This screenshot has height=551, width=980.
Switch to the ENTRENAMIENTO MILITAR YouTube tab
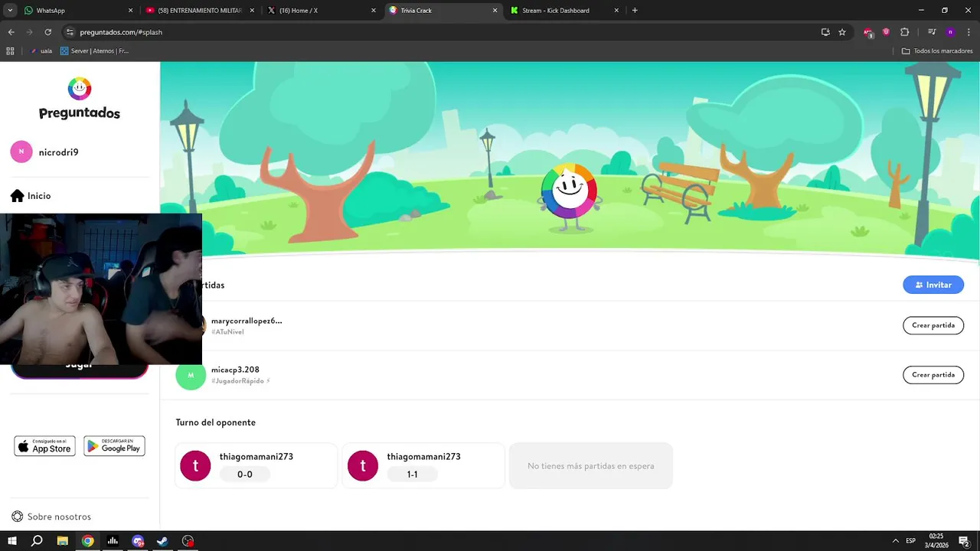pyautogui.click(x=201, y=11)
